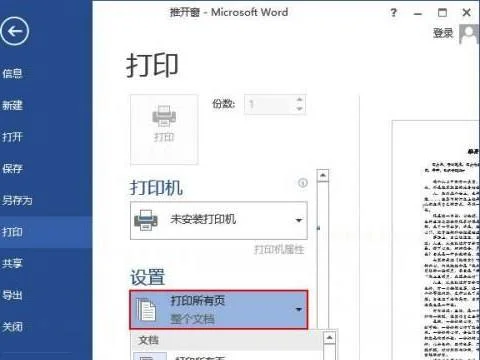Expand the 打印所有页 page range dropdown
The width and height of the screenshot is (480, 360).
tap(219, 310)
